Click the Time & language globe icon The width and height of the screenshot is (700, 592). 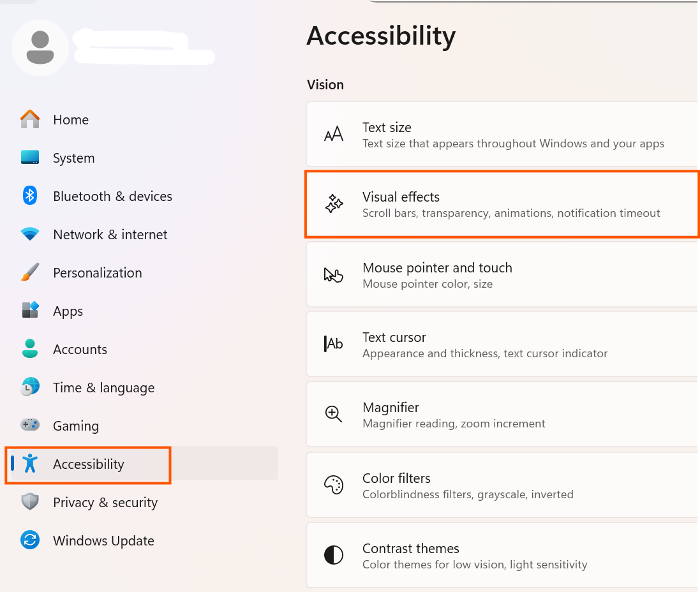coord(30,387)
